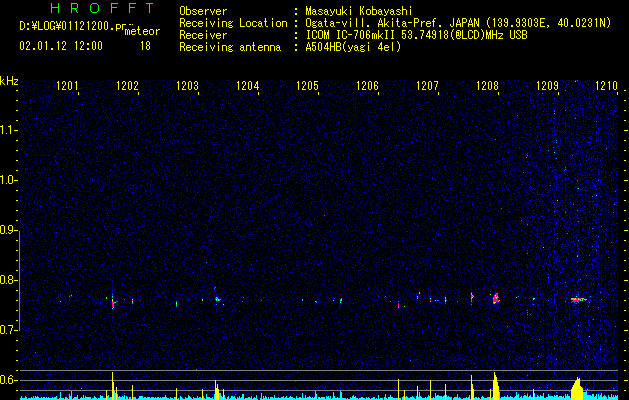Viewport: 629px width, 400px height.
Task: Click the 'meteor' label
Action: tap(142, 31)
